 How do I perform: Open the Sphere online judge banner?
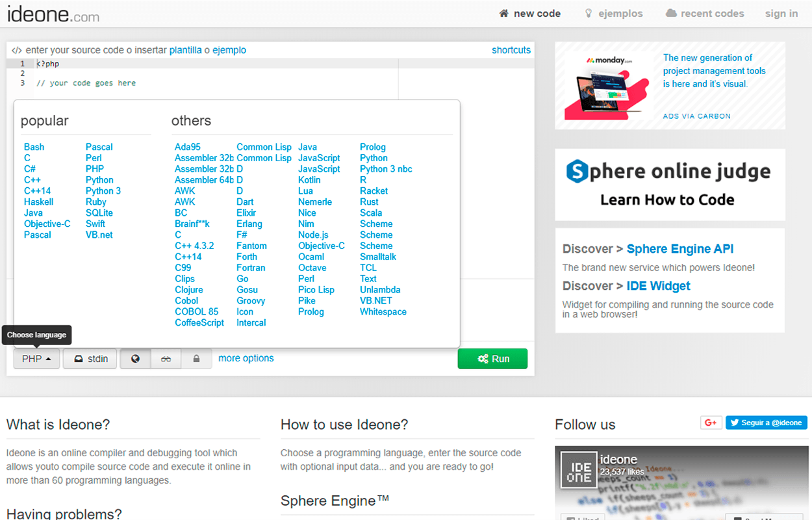[x=670, y=185]
